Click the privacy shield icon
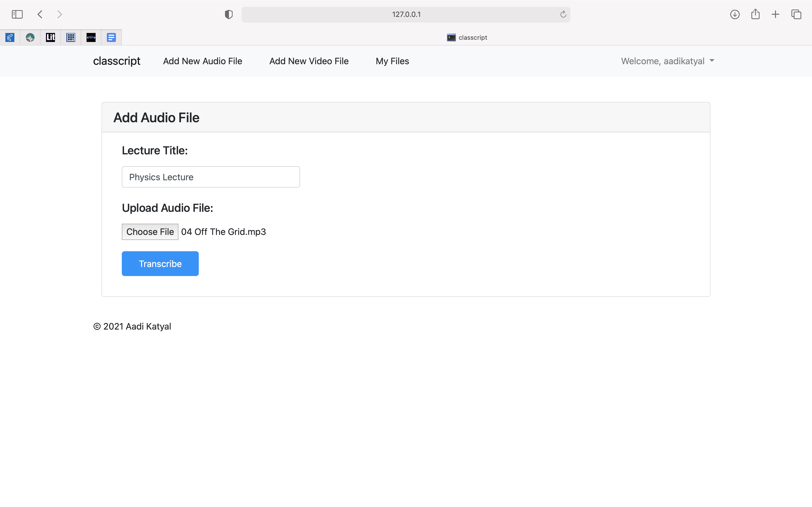This screenshot has height=507, width=812. click(228, 14)
